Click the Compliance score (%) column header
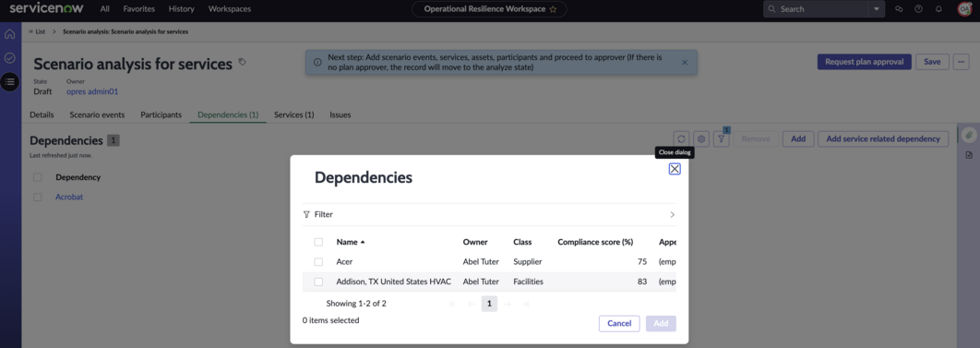980x348 pixels. (595, 242)
